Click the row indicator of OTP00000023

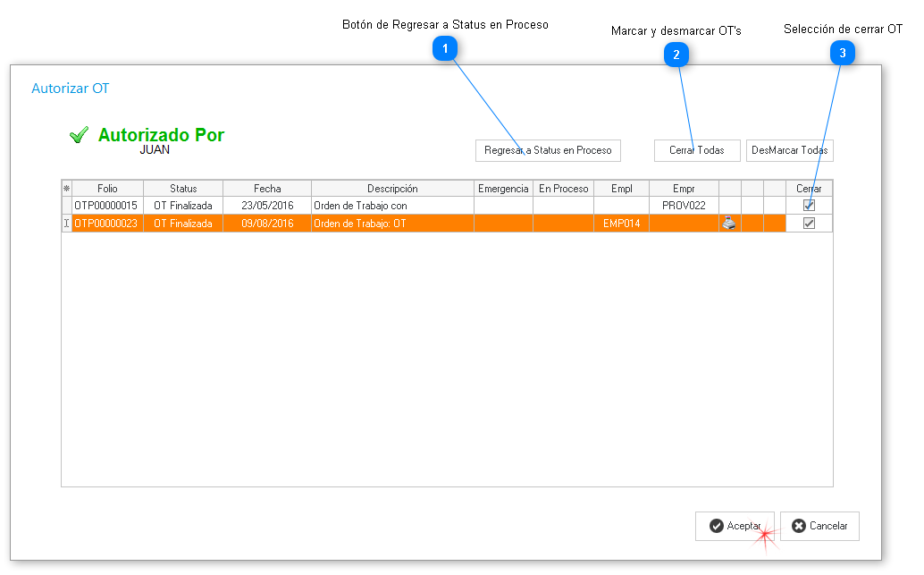66,224
